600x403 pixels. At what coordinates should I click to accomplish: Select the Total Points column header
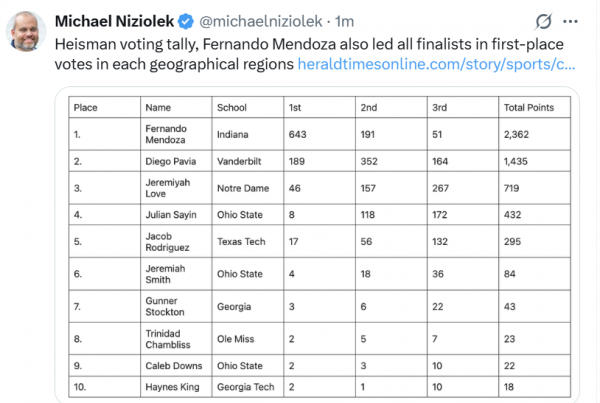(x=526, y=107)
